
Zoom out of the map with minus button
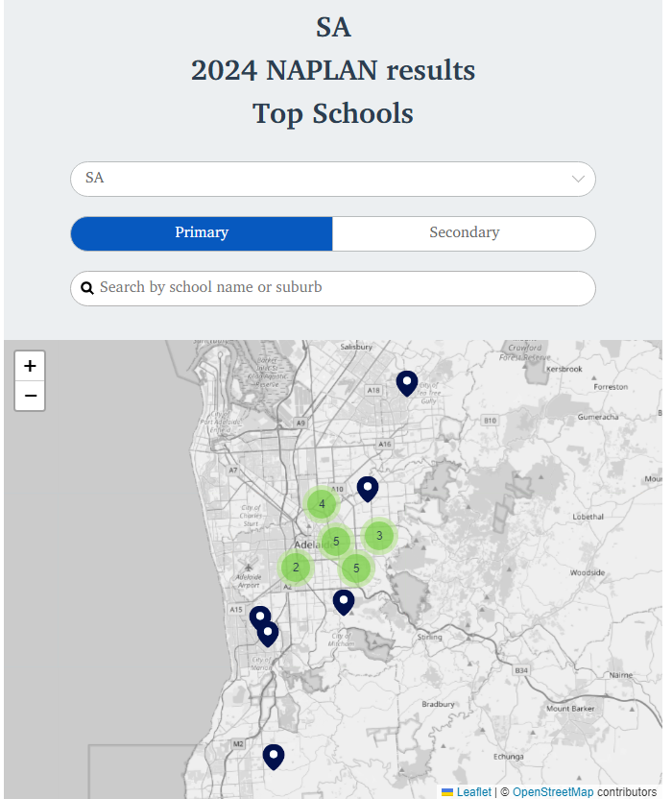click(30, 396)
